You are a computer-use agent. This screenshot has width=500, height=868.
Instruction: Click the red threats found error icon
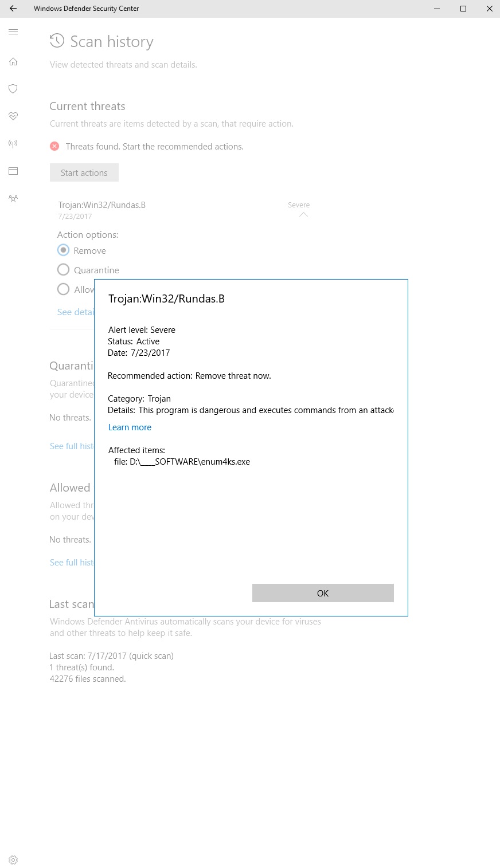[54, 146]
